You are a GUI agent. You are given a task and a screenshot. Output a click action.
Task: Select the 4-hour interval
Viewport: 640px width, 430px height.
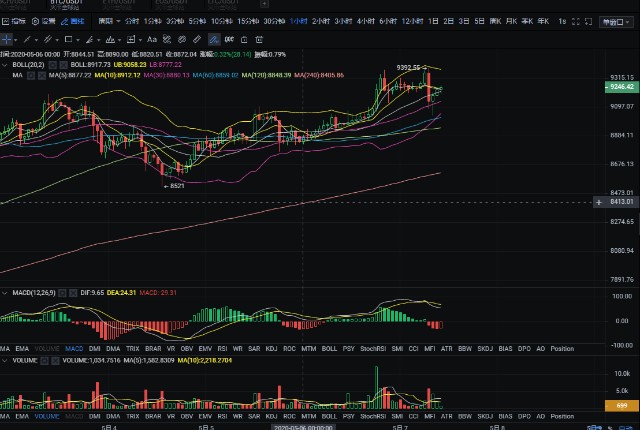coord(366,21)
